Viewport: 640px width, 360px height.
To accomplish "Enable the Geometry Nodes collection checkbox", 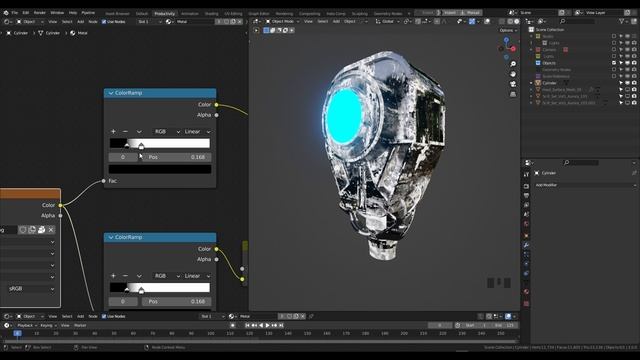I will [x=614, y=70].
